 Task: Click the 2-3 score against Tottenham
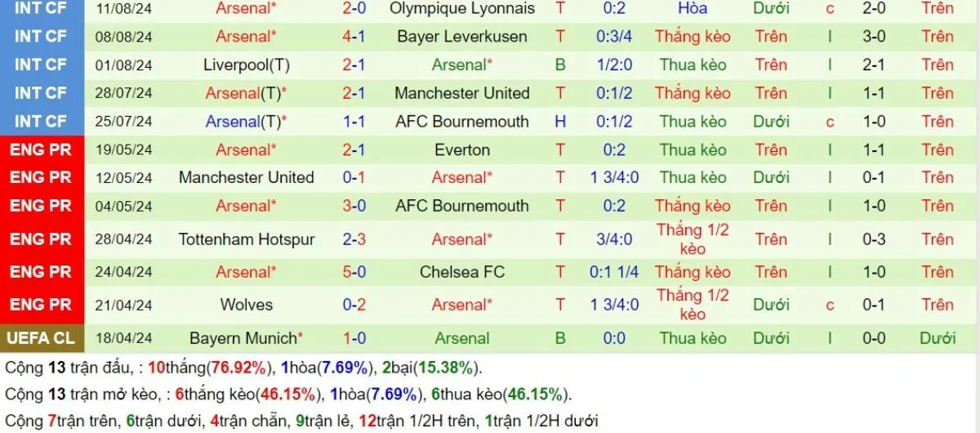tap(354, 239)
